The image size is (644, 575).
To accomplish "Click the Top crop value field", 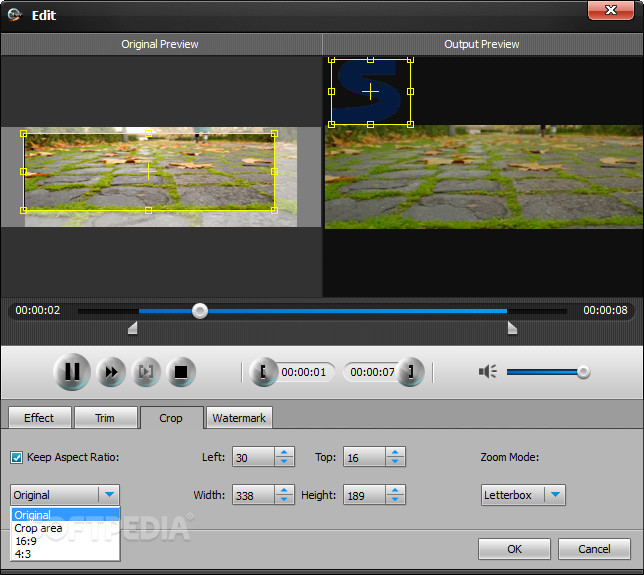I will 365,457.
